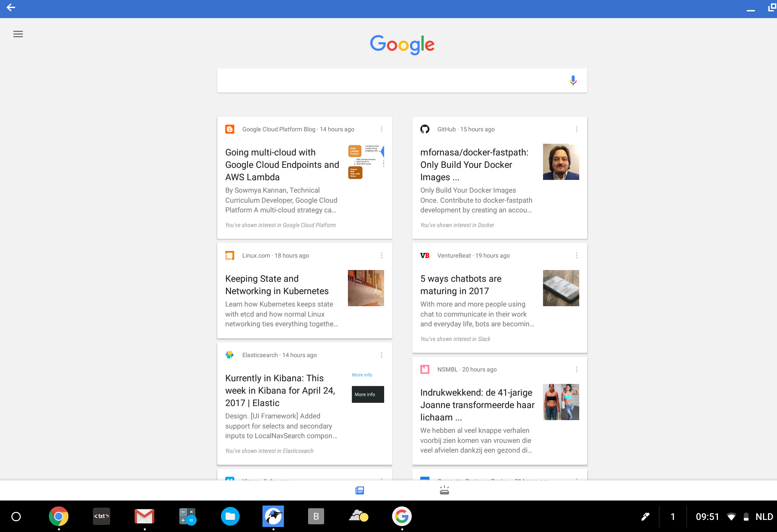The height and width of the screenshot is (532, 777).
Task: Open the weather app in shelf
Action: (359, 516)
